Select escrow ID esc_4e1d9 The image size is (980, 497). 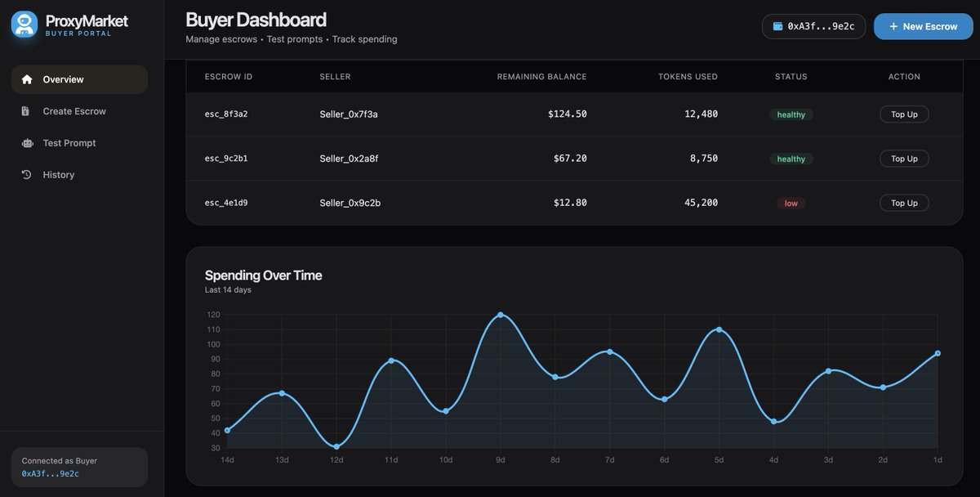pos(226,203)
